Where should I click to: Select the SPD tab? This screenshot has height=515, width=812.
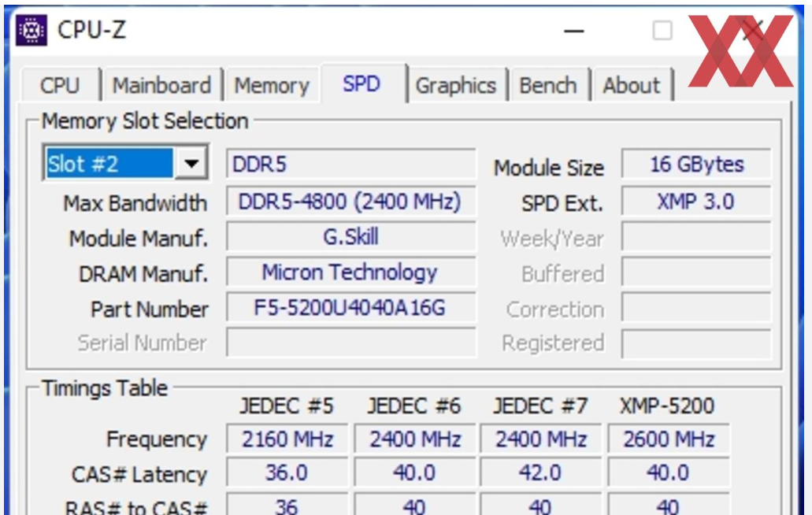[x=362, y=83]
